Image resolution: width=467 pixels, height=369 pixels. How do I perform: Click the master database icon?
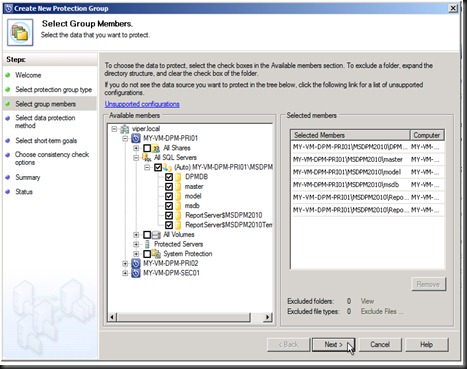coord(179,187)
